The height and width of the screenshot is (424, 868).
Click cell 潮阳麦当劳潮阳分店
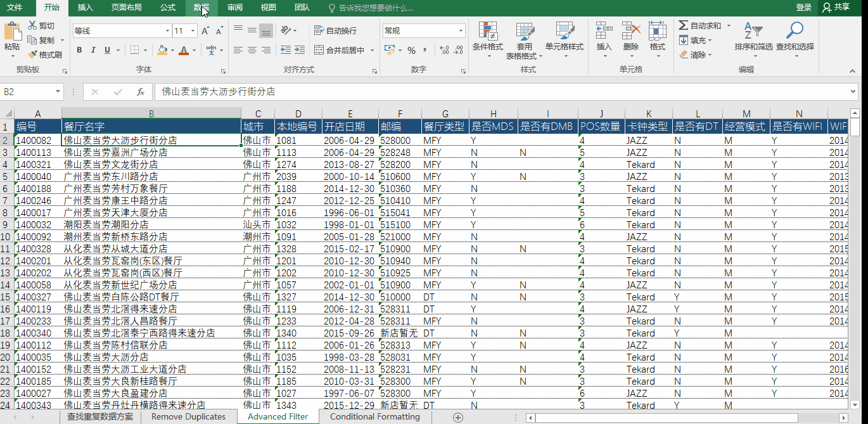point(151,224)
